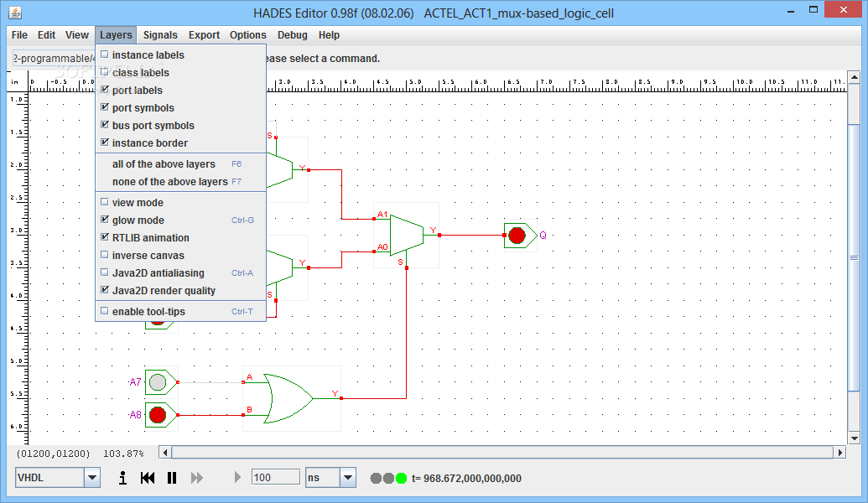Viewport: 868px width, 503px height.
Task: Click the vertical canvas scrollbar thumb
Action: click(x=854, y=258)
